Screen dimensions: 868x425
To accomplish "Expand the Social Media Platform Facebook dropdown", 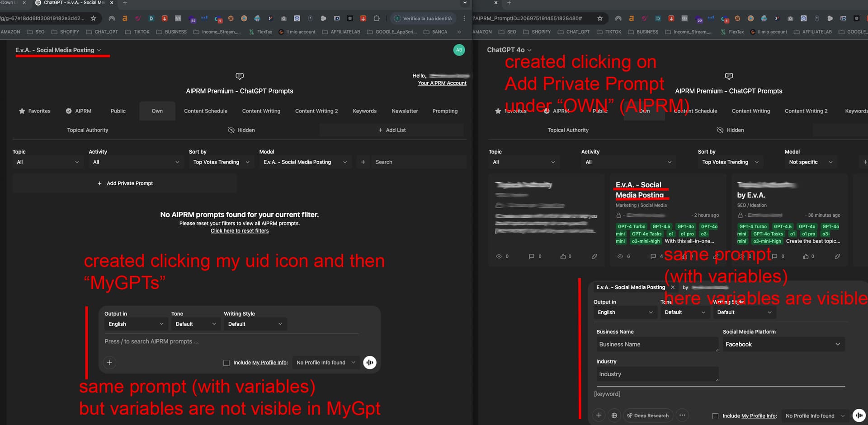I will point(783,344).
